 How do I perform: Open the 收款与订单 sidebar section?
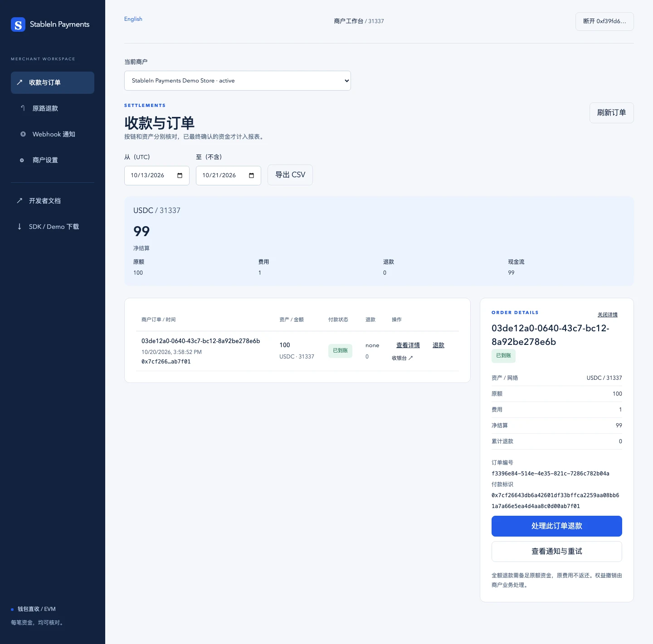pos(53,82)
